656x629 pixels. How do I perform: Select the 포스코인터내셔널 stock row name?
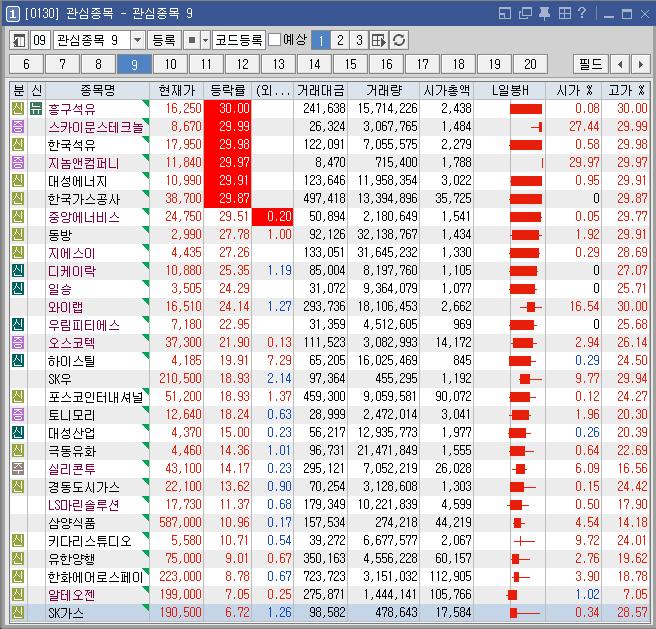(95, 397)
